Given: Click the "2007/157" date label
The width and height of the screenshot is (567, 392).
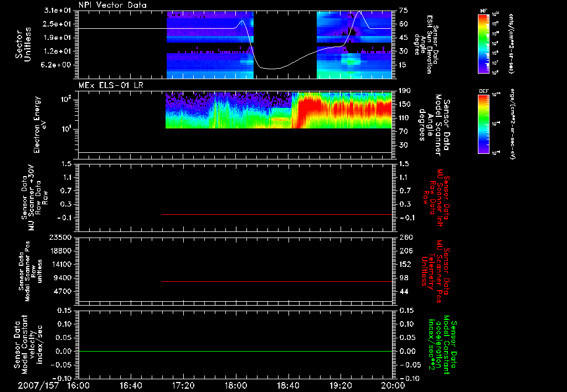Looking at the screenshot, I should pyautogui.click(x=38, y=385).
